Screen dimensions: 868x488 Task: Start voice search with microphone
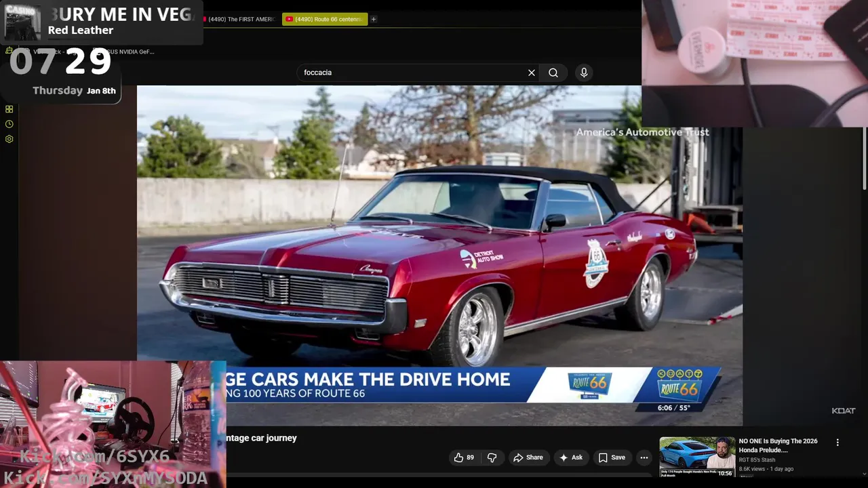584,73
